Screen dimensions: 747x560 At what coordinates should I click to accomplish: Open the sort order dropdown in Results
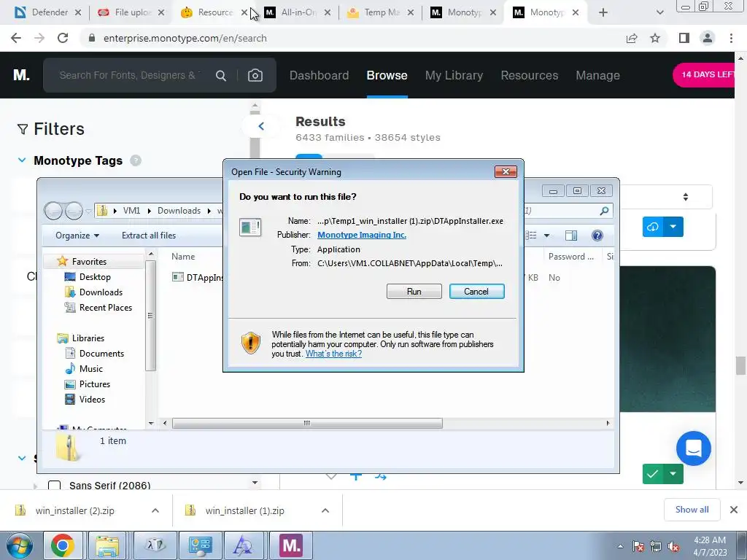coord(686,197)
